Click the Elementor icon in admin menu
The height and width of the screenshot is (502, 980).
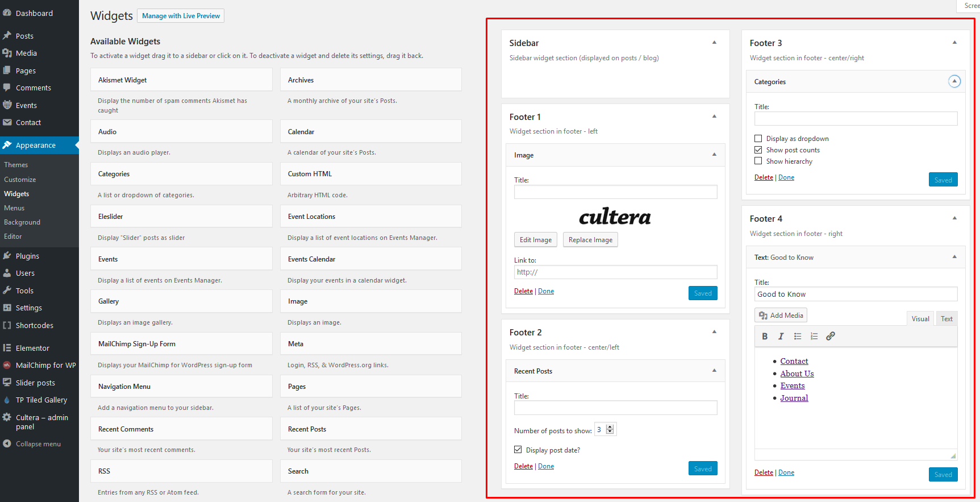pyautogui.click(x=7, y=348)
